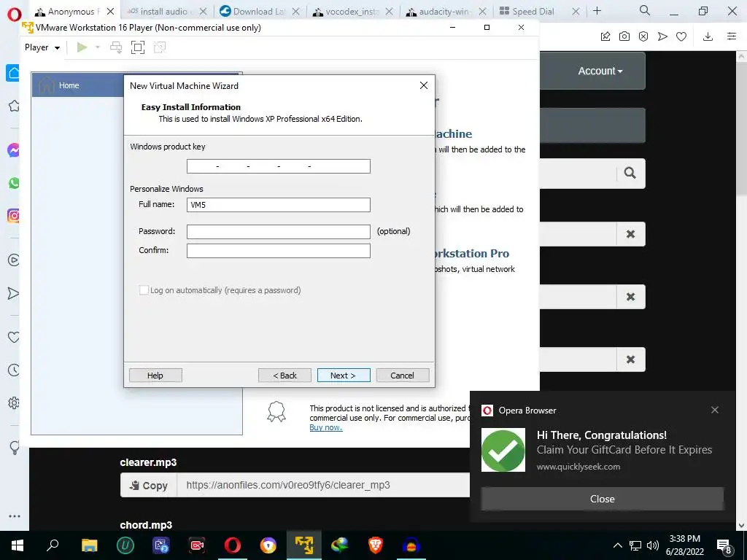Click Next button in wizard
Image resolution: width=747 pixels, height=560 pixels.
[344, 376]
